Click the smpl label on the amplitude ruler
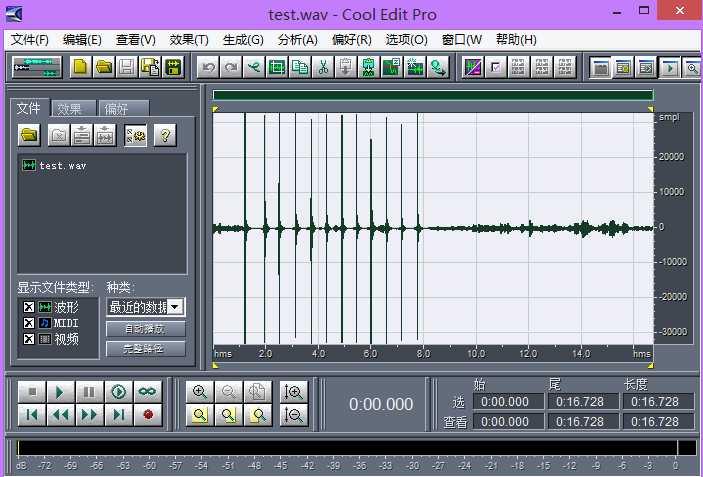This screenshot has height=477, width=703. (x=669, y=117)
